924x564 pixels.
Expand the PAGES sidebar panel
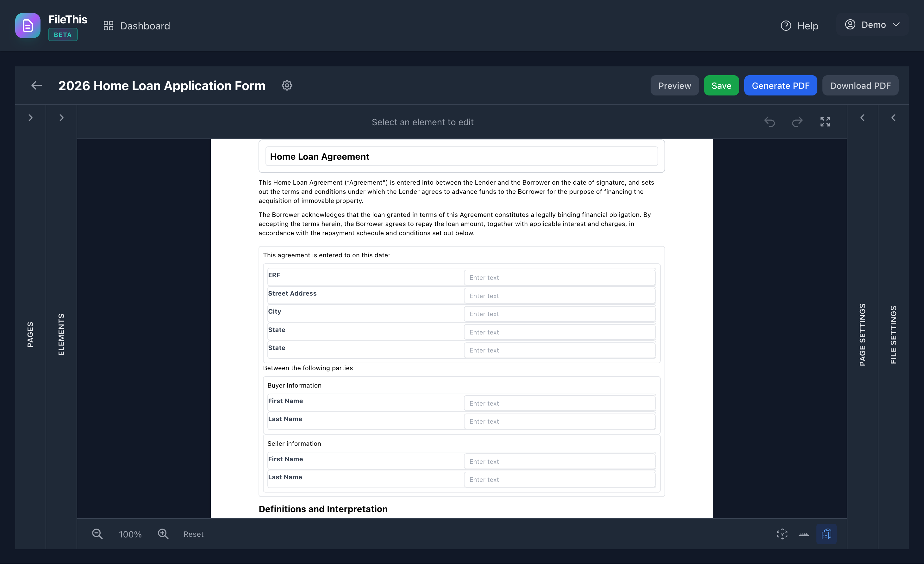point(30,117)
